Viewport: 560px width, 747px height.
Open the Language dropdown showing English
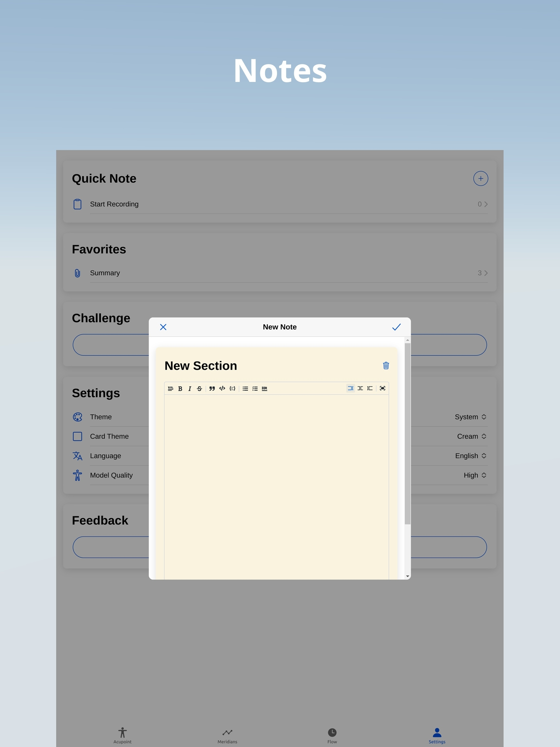(x=470, y=455)
